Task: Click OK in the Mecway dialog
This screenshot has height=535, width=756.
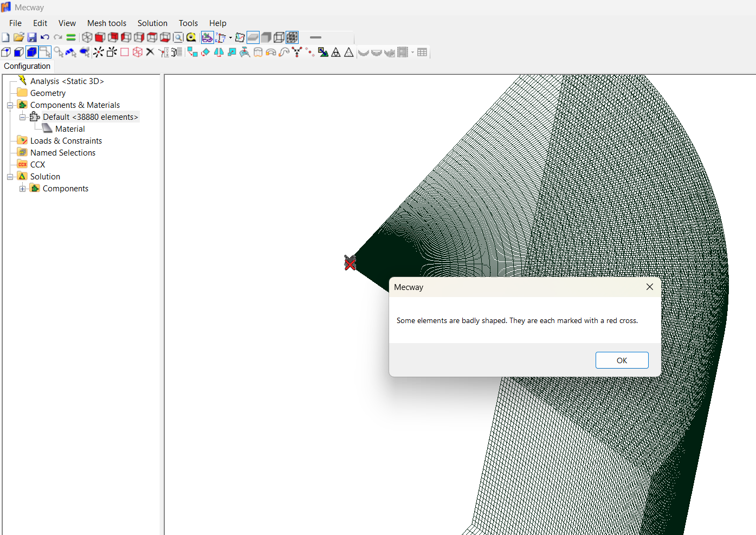Action: click(622, 360)
